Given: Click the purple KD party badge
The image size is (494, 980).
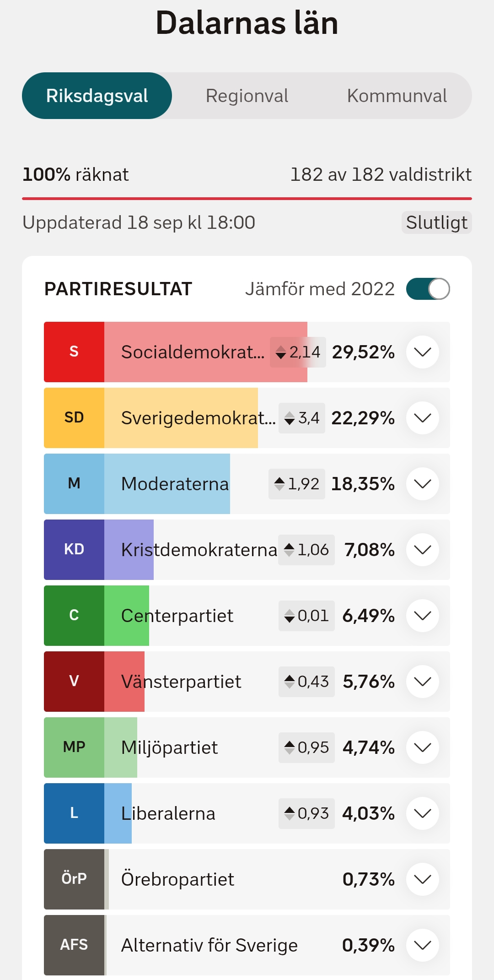Looking at the screenshot, I should click(74, 550).
